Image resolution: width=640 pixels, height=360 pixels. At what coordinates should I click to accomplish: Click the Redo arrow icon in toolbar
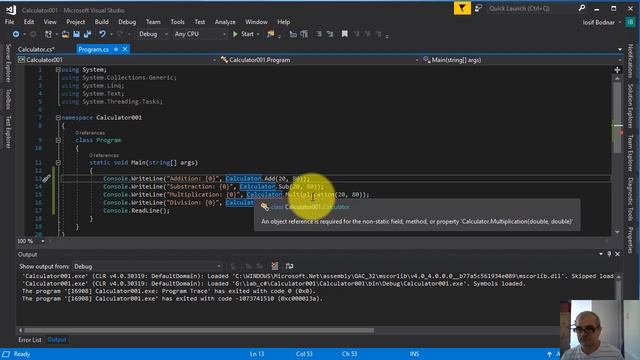[x=120, y=34]
